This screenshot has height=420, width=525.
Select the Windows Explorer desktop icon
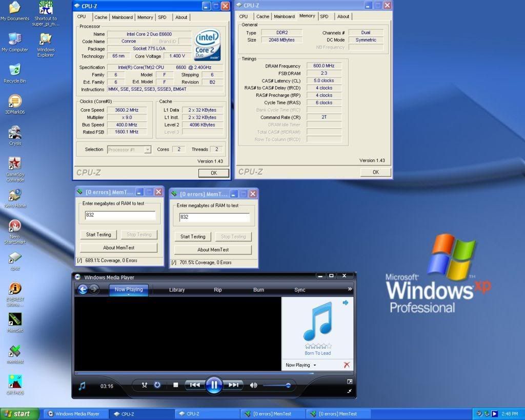[x=46, y=45]
